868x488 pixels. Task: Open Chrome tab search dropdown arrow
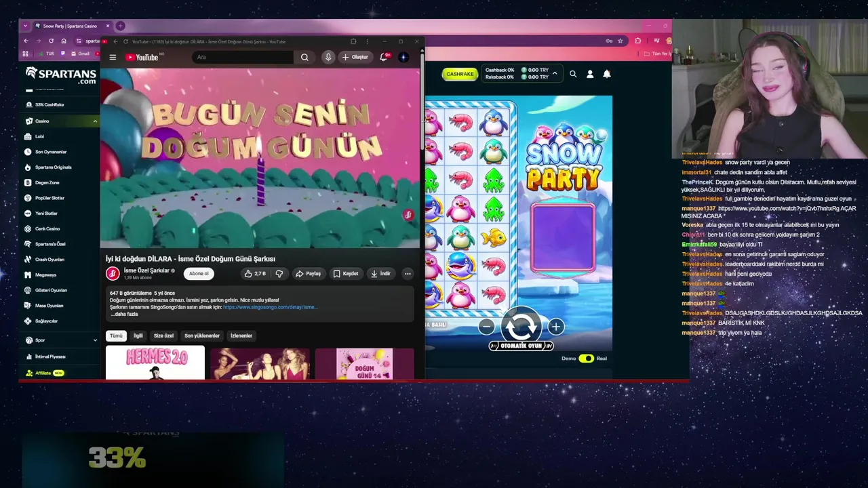point(25,26)
